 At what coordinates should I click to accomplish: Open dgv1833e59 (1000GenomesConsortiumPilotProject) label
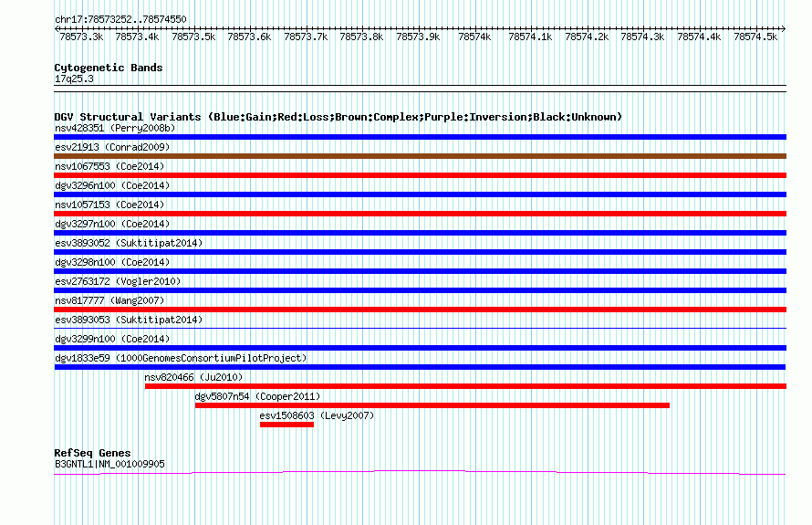click(181, 358)
